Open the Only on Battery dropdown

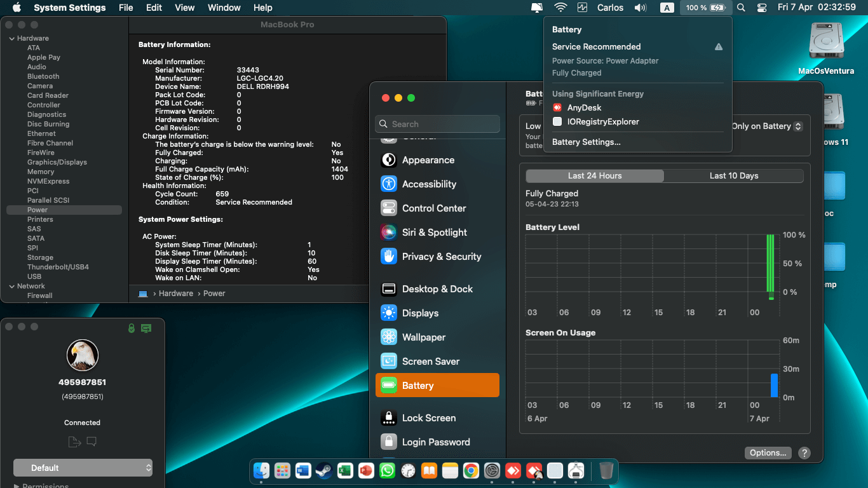(x=767, y=126)
